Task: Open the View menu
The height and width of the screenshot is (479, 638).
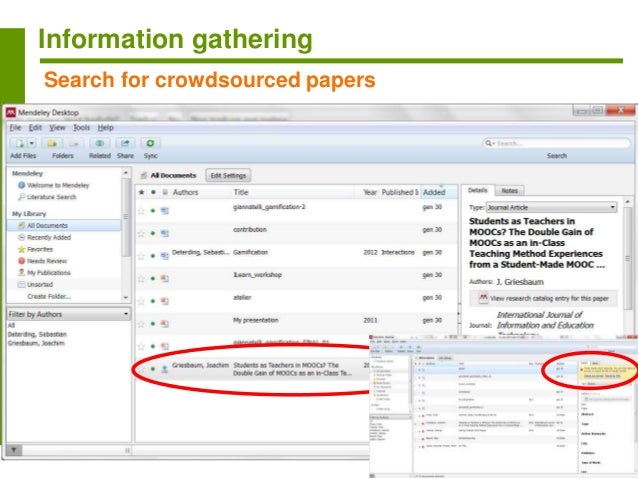Action: [57, 128]
